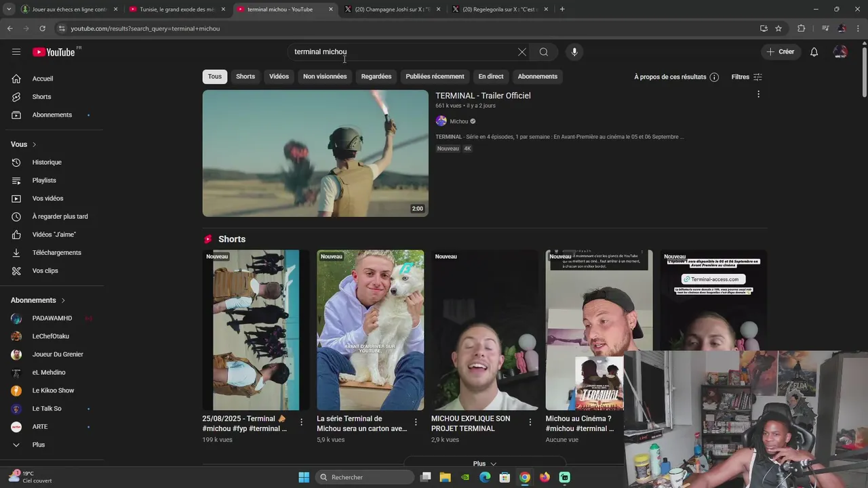
Task: Expand the Abonnements section heading
Action: (38, 300)
